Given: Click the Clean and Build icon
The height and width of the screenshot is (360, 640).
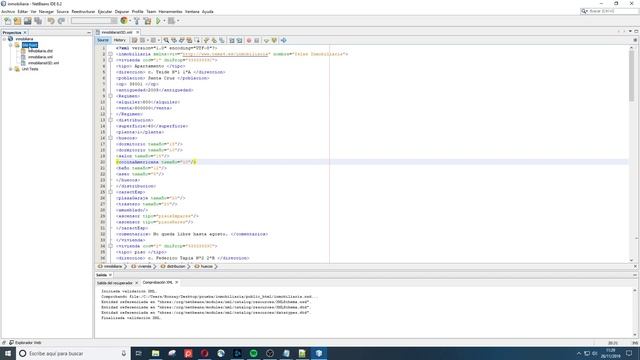Looking at the screenshot, I should click(147, 21).
